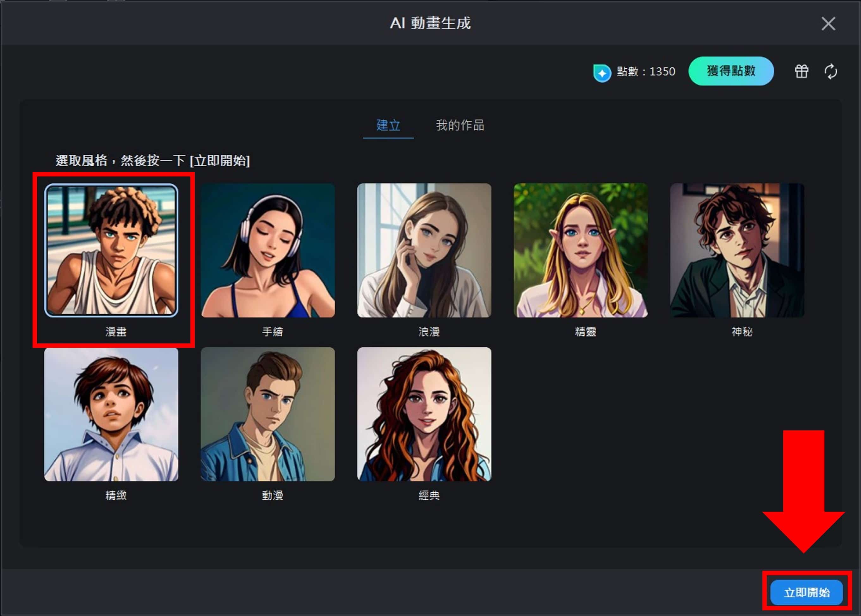Open the gift rewards icon
Screen dimensions: 861x616
(x=802, y=71)
